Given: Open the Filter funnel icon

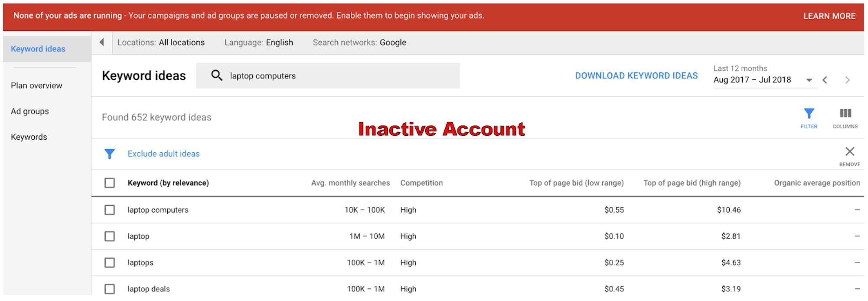Looking at the screenshot, I should point(809,114).
